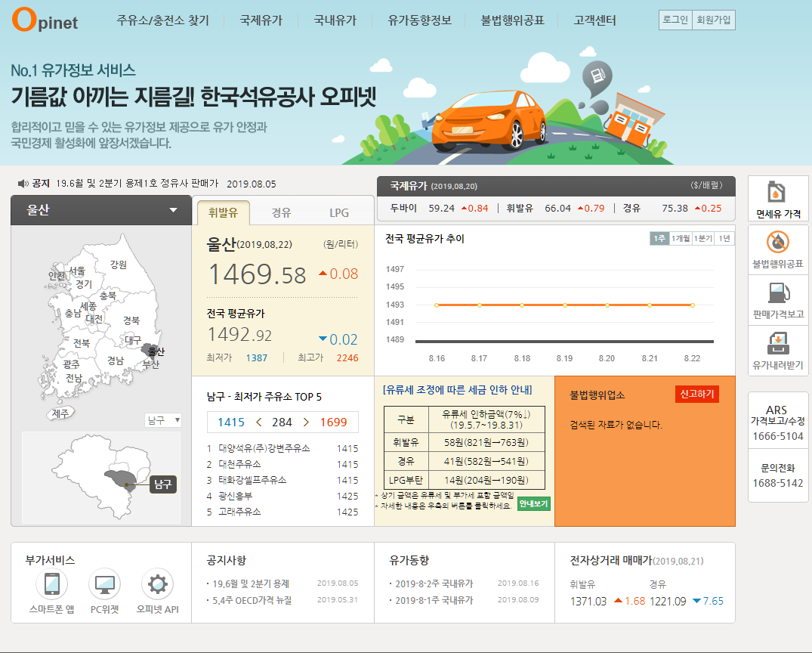Open 19.6월 및 2분기 용제 notice in 공지사항
812x653 pixels.
point(251,583)
